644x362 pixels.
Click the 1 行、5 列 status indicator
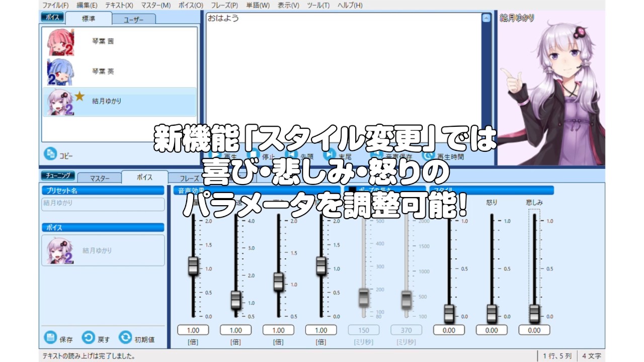557,356
